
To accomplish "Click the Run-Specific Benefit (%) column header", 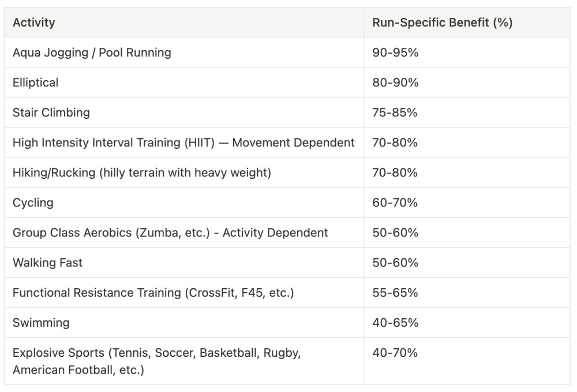I will click(x=442, y=23).
